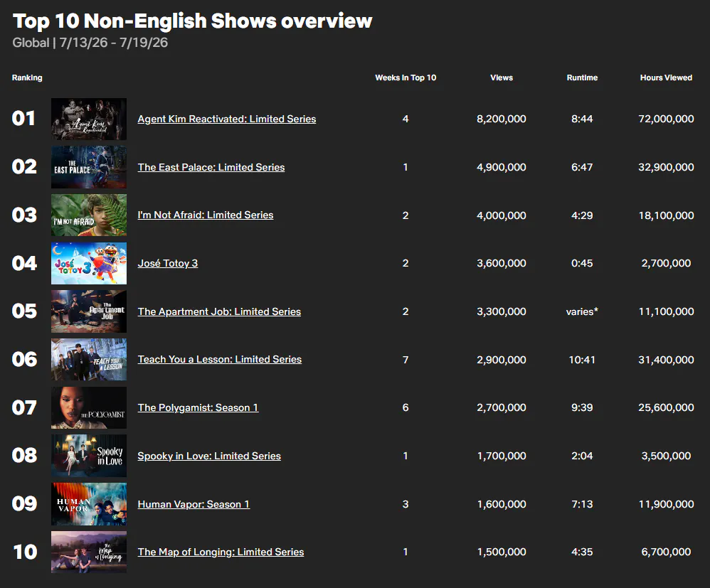Open The Map of Longing: Limited Series link
The width and height of the screenshot is (710, 588).
(x=221, y=552)
